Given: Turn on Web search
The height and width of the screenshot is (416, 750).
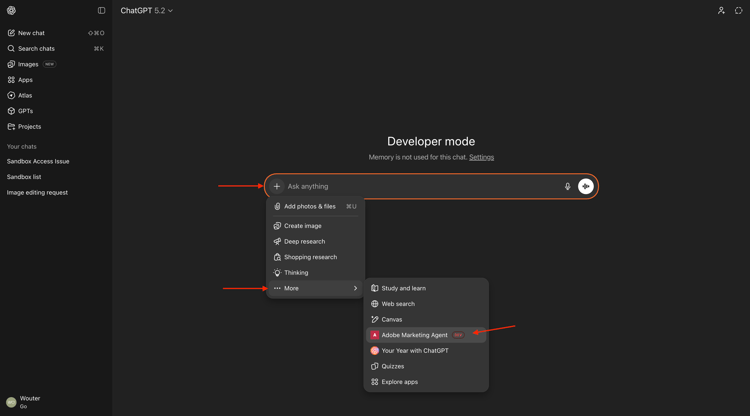Looking at the screenshot, I should point(398,304).
